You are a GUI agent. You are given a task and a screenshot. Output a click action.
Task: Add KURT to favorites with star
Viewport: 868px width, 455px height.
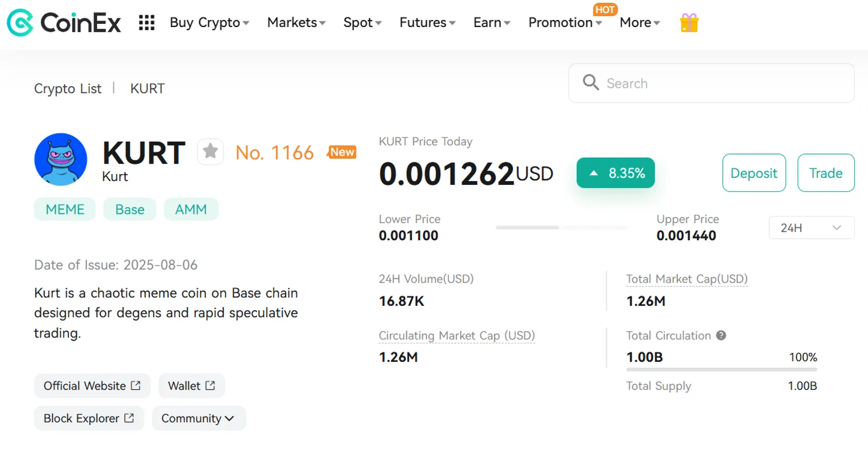210,151
